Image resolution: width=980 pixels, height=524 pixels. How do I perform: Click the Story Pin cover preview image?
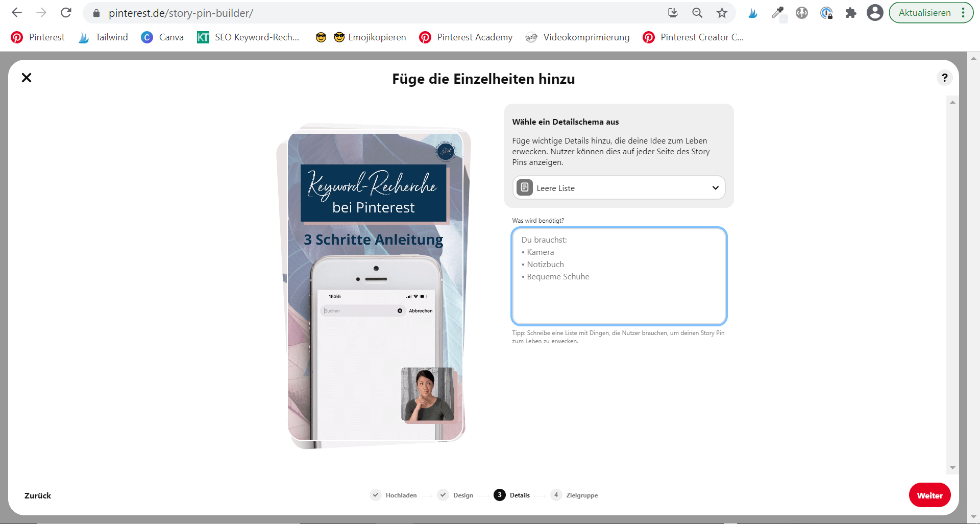point(376,287)
